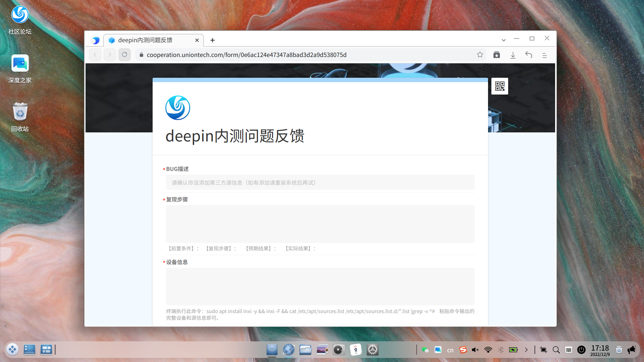The width and height of the screenshot is (644, 362).
Task: Open the launcher in the dock
Action: click(x=12, y=350)
